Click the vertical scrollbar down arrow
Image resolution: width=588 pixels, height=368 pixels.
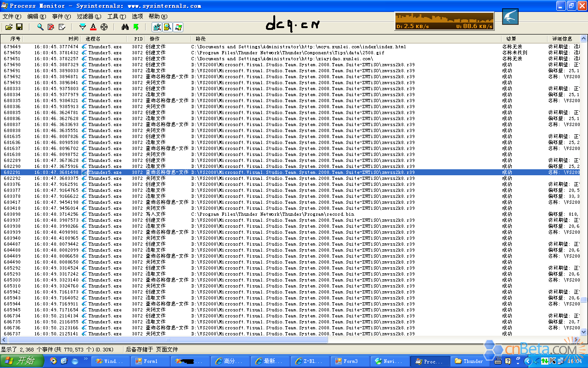[583, 332]
